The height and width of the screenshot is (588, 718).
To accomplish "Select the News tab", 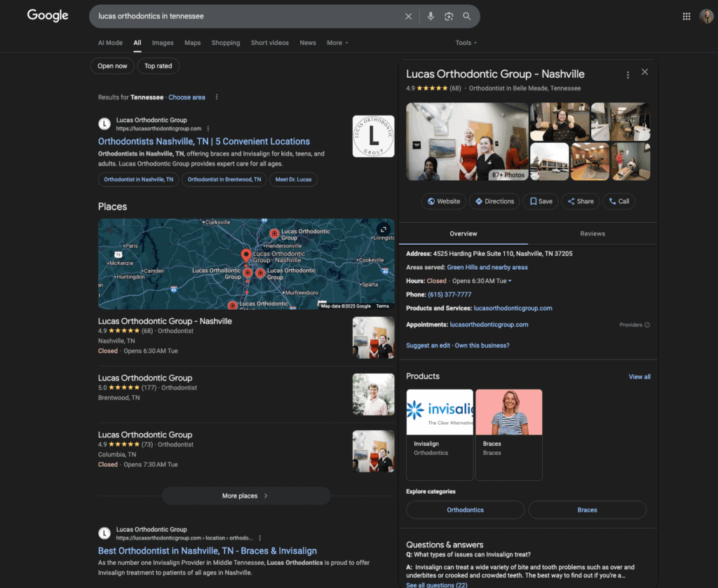I will coord(308,43).
